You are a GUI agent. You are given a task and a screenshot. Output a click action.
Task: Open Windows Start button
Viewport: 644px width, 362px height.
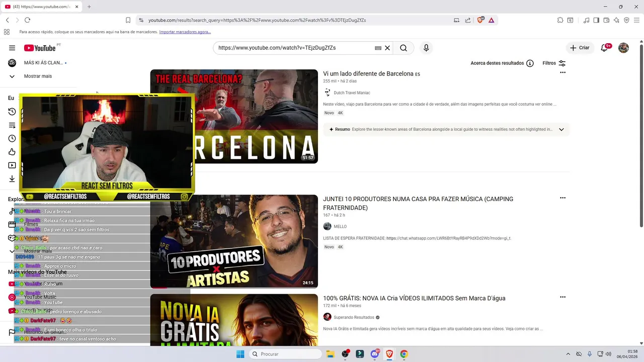240,354
